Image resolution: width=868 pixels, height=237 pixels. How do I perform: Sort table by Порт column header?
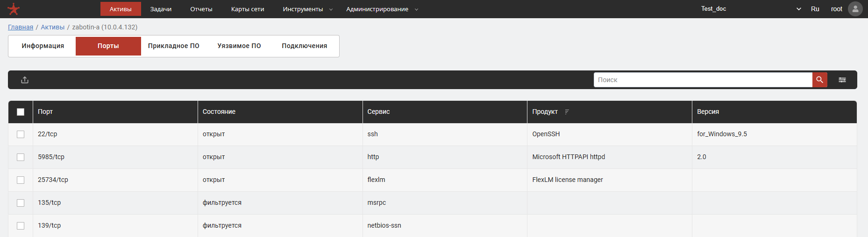45,112
